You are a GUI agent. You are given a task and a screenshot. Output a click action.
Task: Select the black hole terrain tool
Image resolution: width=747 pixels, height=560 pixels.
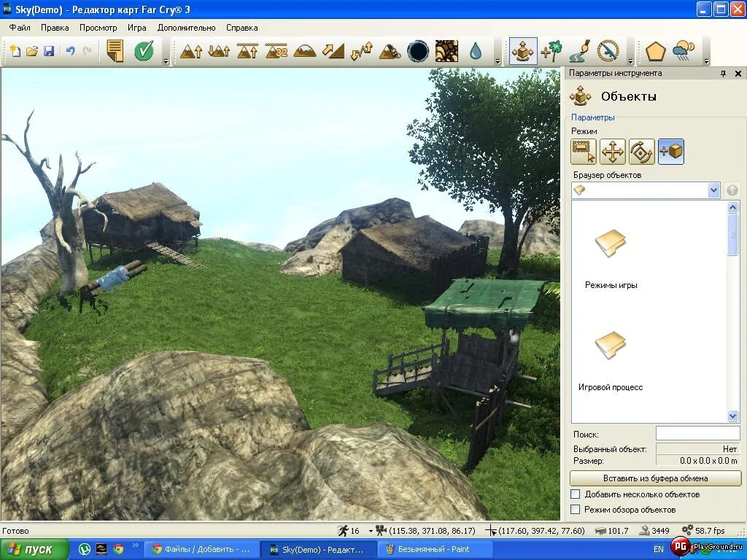(418, 51)
